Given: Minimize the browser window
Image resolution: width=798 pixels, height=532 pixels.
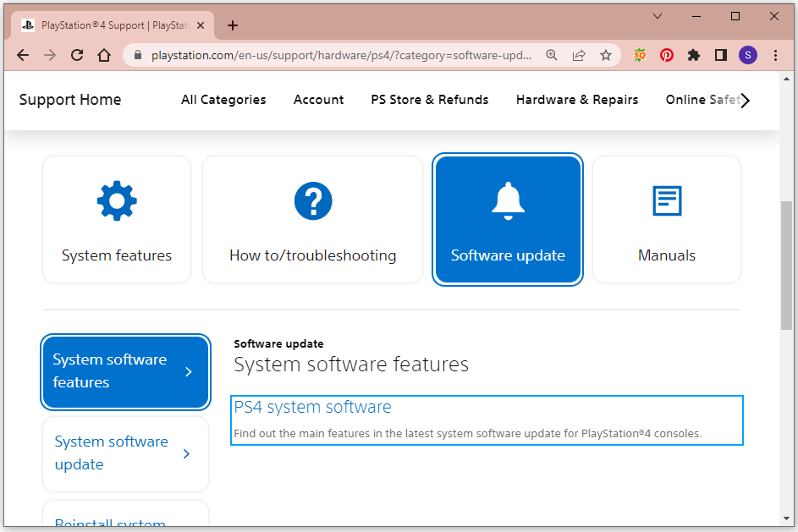Looking at the screenshot, I should (x=696, y=16).
